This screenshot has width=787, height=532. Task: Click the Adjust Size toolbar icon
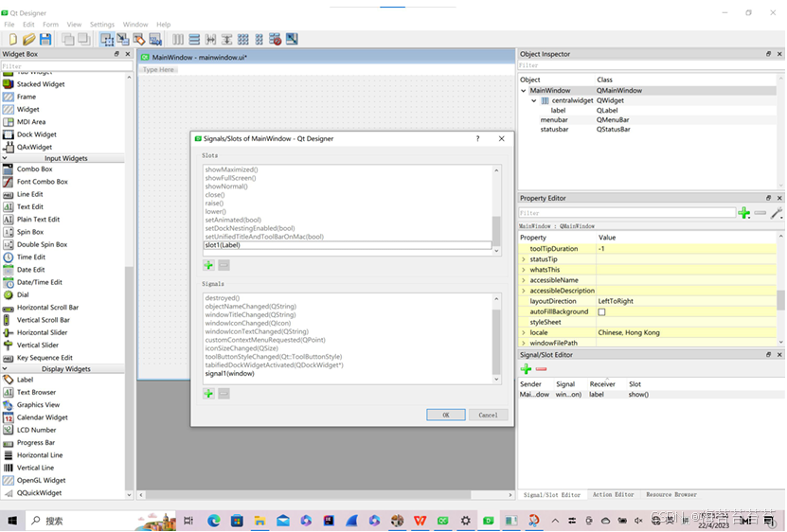(x=292, y=39)
